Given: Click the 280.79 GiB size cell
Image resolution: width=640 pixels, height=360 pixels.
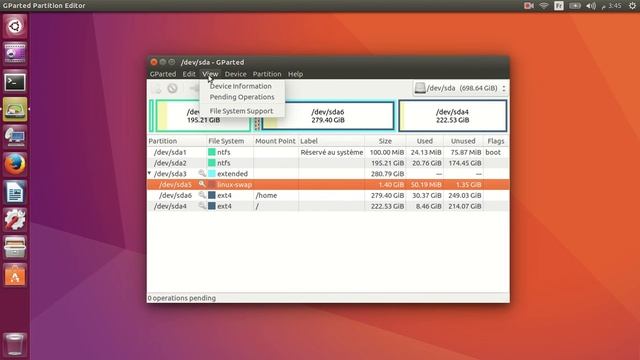Looking at the screenshot, I should pyautogui.click(x=385, y=173).
